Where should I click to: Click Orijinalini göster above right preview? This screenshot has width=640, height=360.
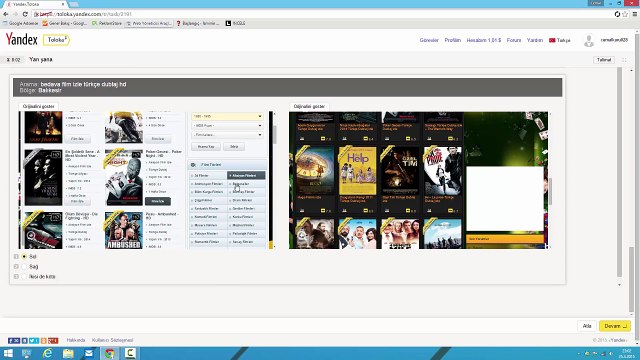309,106
